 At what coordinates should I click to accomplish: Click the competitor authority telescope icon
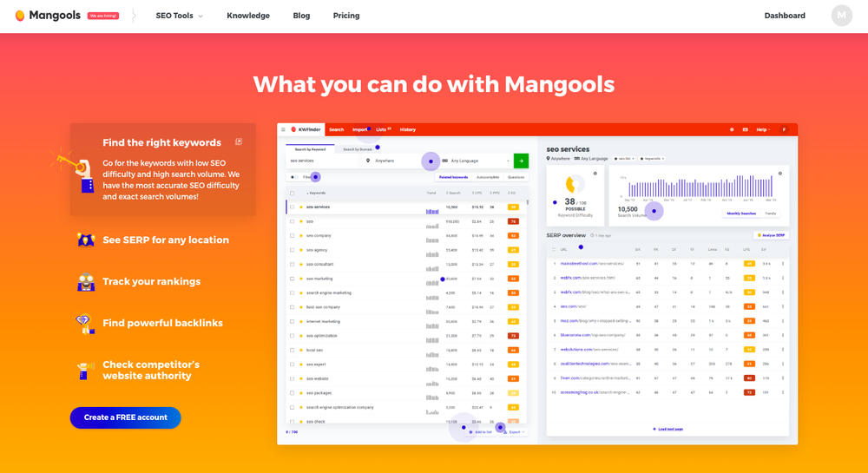(x=84, y=370)
